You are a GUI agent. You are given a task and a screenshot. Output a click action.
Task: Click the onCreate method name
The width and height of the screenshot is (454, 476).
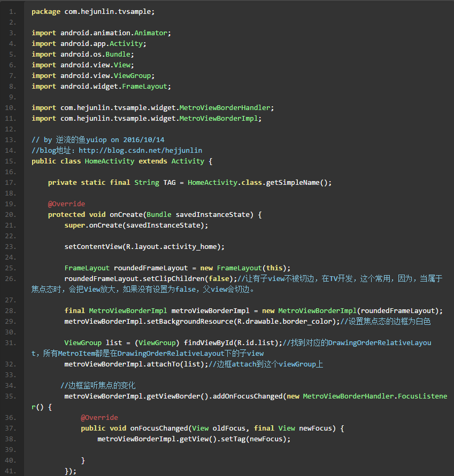pyautogui.click(x=126, y=215)
